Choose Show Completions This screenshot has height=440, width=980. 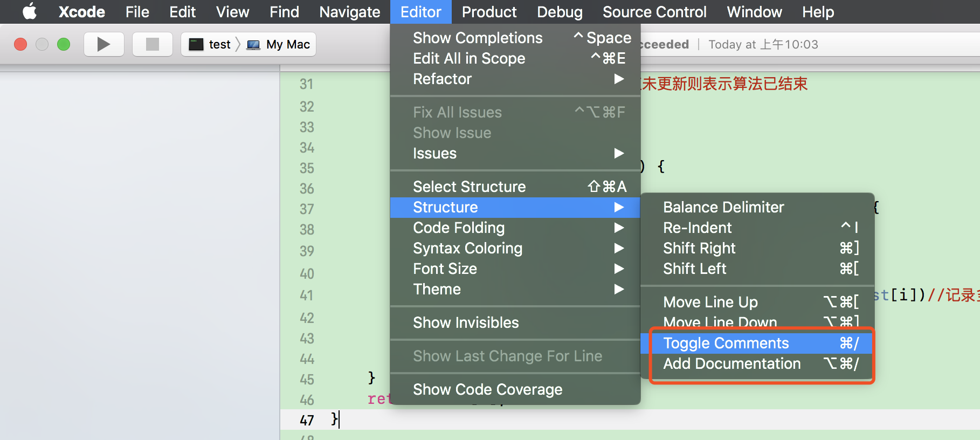(x=515, y=38)
